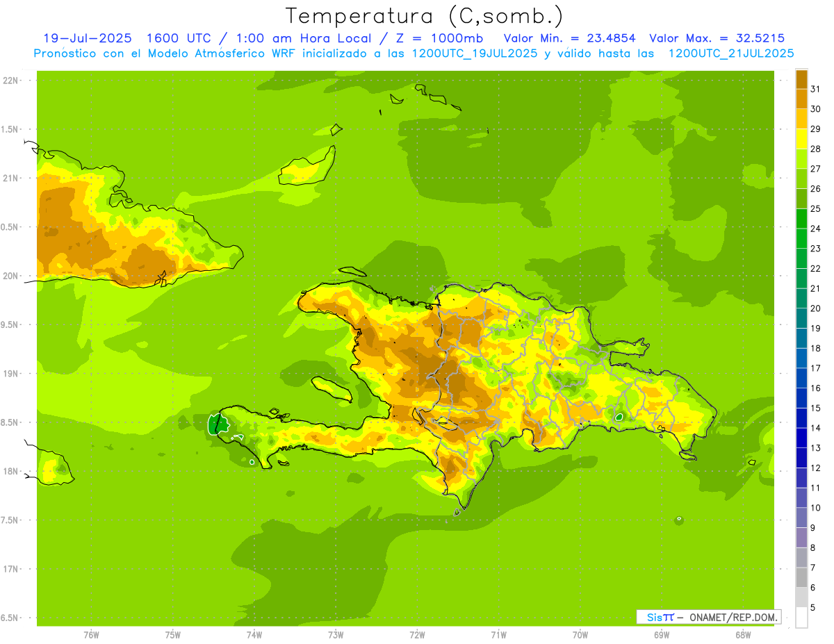Image resolution: width=834 pixels, height=644 pixels.
Task: Click the '17N' latitude axis label
Action: (10, 569)
